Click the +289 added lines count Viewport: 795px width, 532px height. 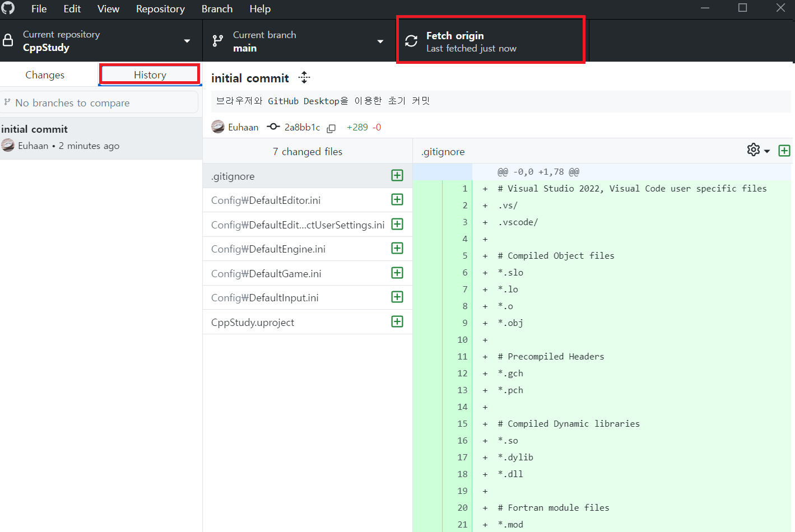(357, 127)
